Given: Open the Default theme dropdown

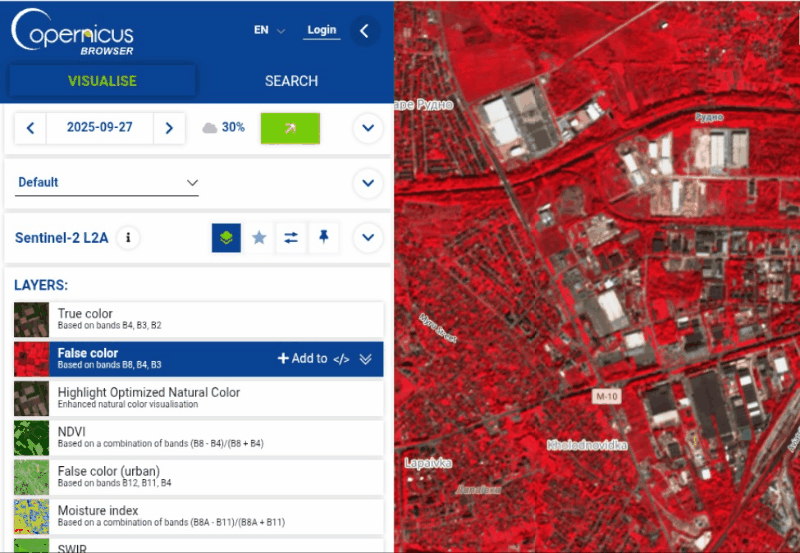Looking at the screenshot, I should pos(108,183).
